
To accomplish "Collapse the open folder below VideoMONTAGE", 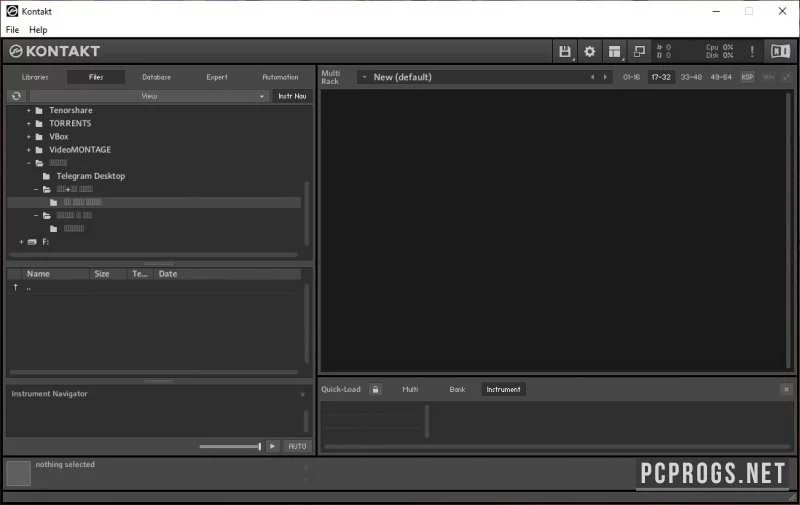I will click(29, 163).
